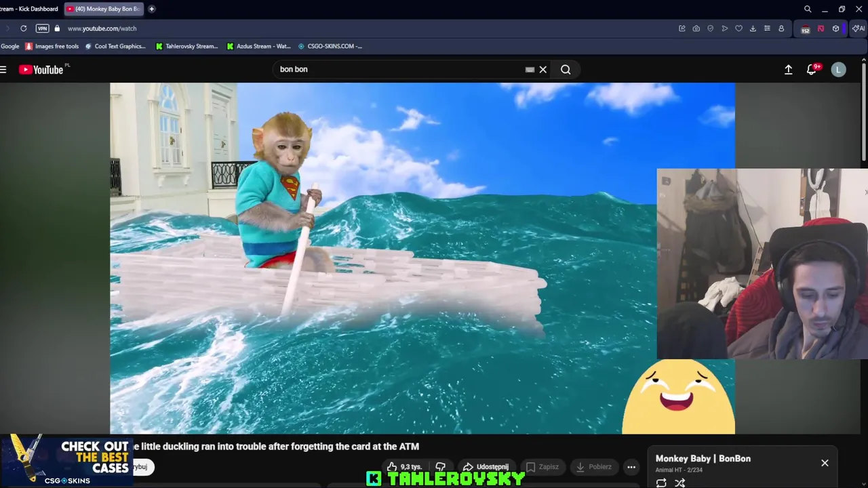The image size is (868, 488).
Task: Click the extension icon showing 152
Action: coord(806,29)
